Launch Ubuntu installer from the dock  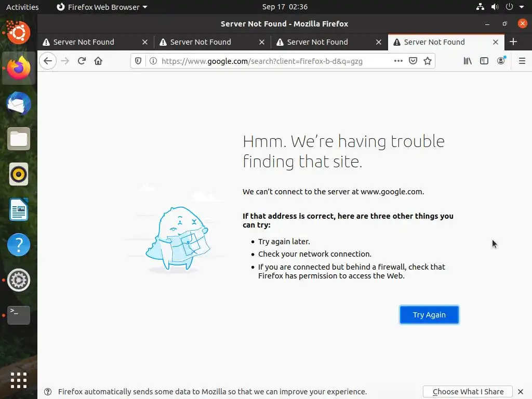tap(18, 33)
